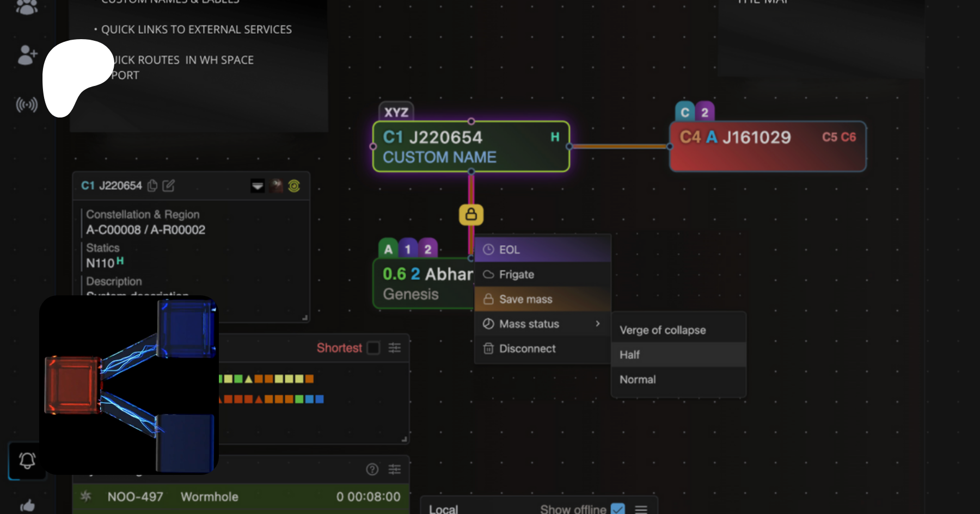Click the notification bell icon
This screenshot has width=980, height=514.
click(27, 461)
